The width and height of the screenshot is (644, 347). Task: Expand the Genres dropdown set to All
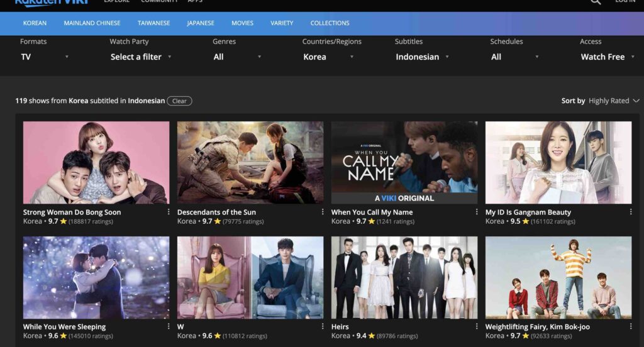click(x=237, y=57)
